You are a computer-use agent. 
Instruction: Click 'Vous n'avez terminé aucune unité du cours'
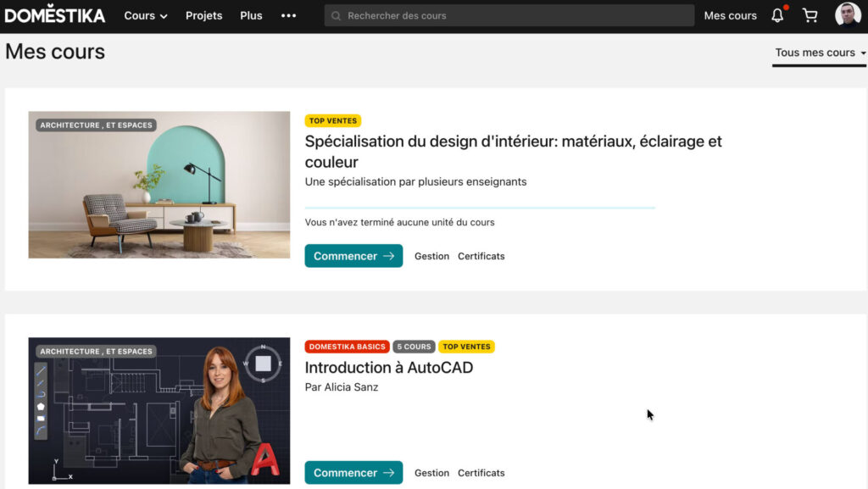coord(400,222)
